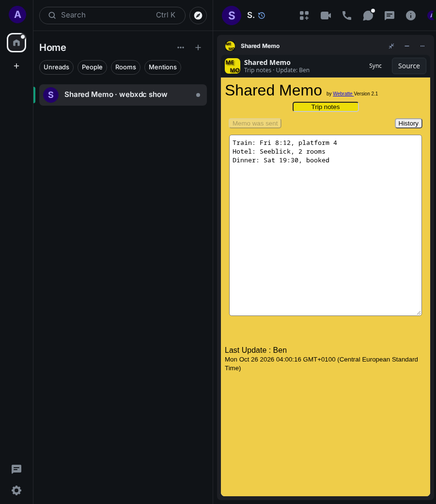
Task: Click the plus button next to Home
Action: point(198,47)
